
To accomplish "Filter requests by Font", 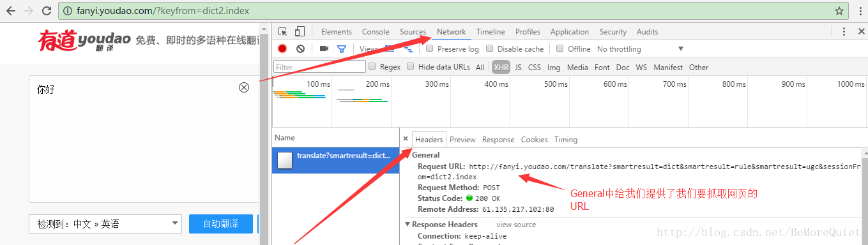I will 602,67.
